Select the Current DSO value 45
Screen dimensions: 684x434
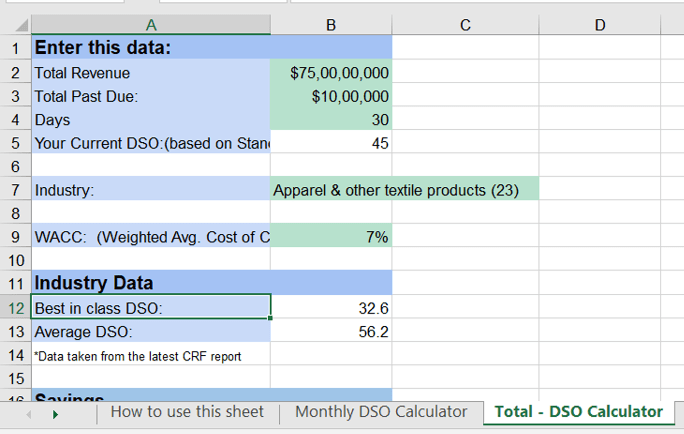[331, 143]
